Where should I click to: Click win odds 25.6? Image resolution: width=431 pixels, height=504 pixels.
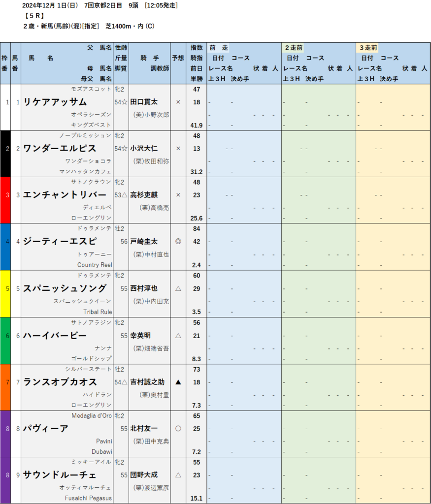pos(197,218)
